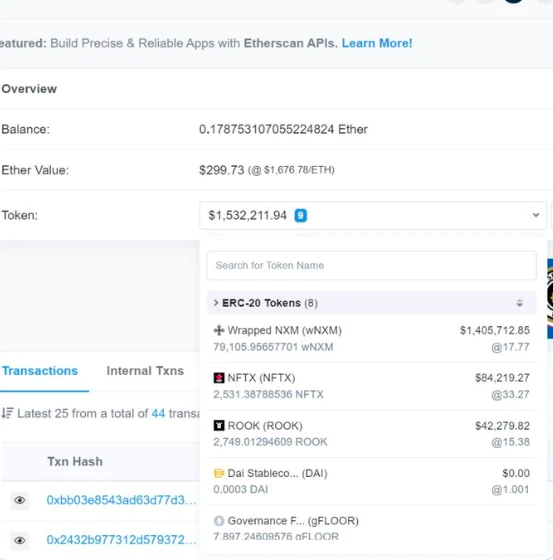
Task: Sort ERC-20 tokens using the up-down arrows
Action: pyautogui.click(x=519, y=303)
